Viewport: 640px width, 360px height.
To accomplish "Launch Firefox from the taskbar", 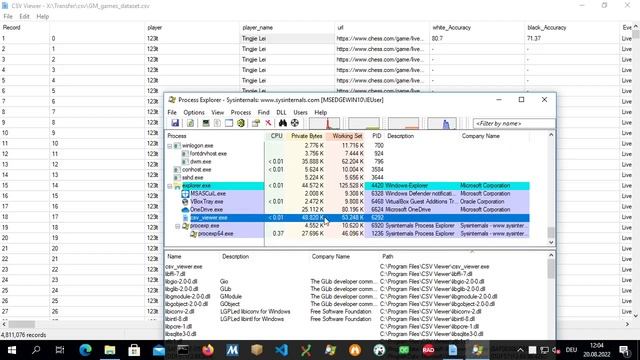I will pyautogui.click(x=208, y=350).
